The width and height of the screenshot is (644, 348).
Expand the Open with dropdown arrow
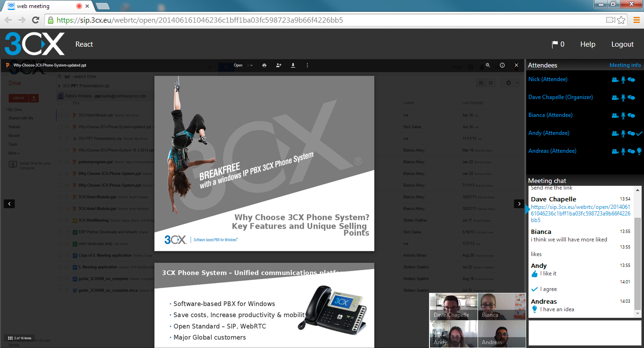pyautogui.click(x=251, y=66)
